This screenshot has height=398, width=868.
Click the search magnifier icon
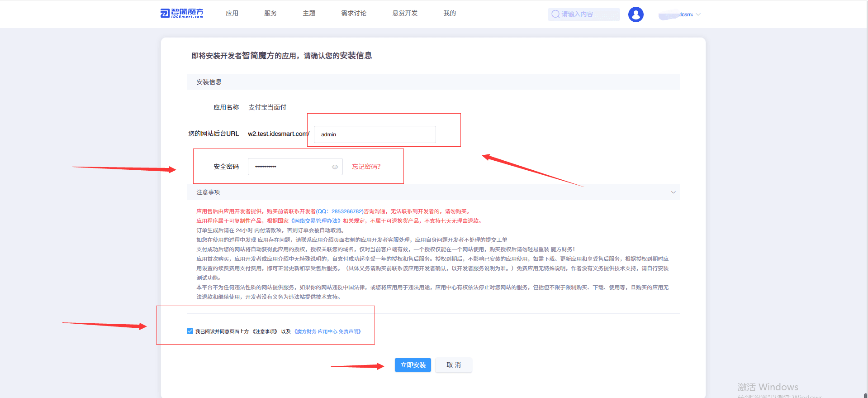[555, 14]
